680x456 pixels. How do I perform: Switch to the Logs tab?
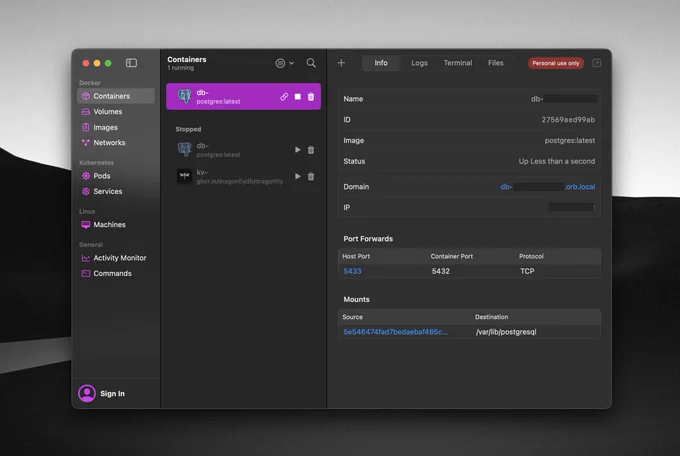coord(419,63)
